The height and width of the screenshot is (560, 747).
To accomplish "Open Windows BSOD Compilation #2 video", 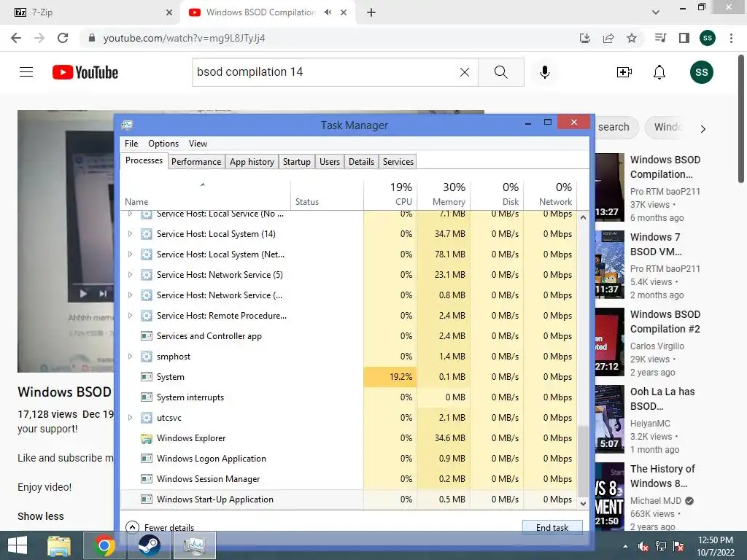I will pos(665,322).
